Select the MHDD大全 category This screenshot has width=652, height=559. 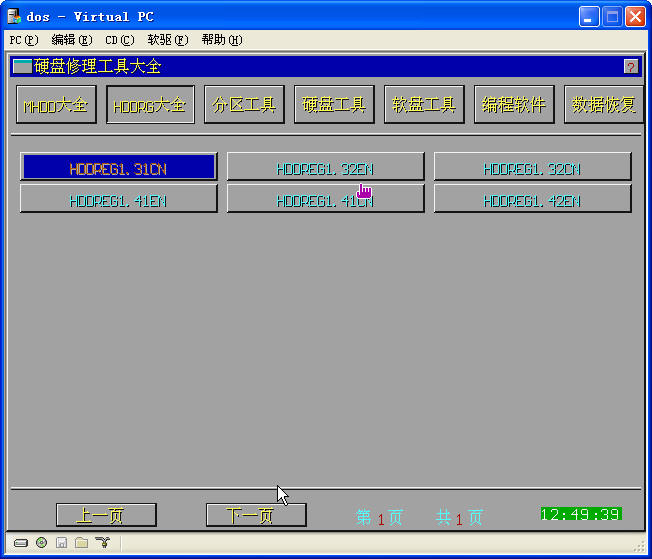pos(56,104)
